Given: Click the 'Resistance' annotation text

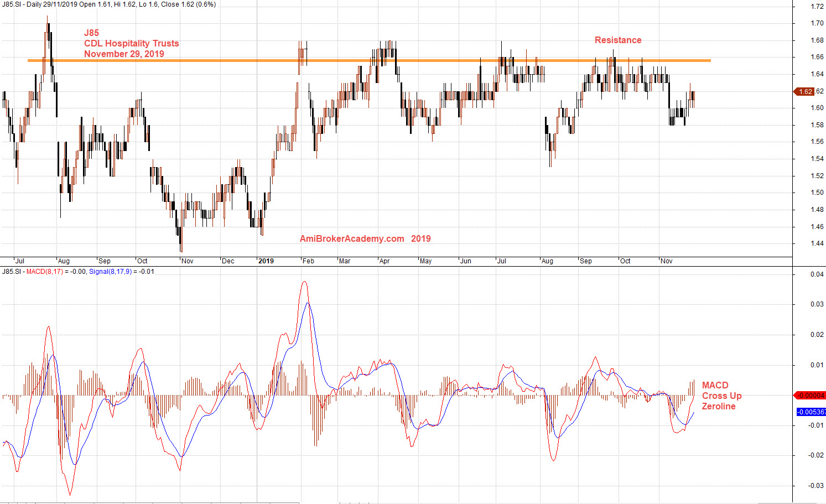Looking at the screenshot, I should pos(618,40).
